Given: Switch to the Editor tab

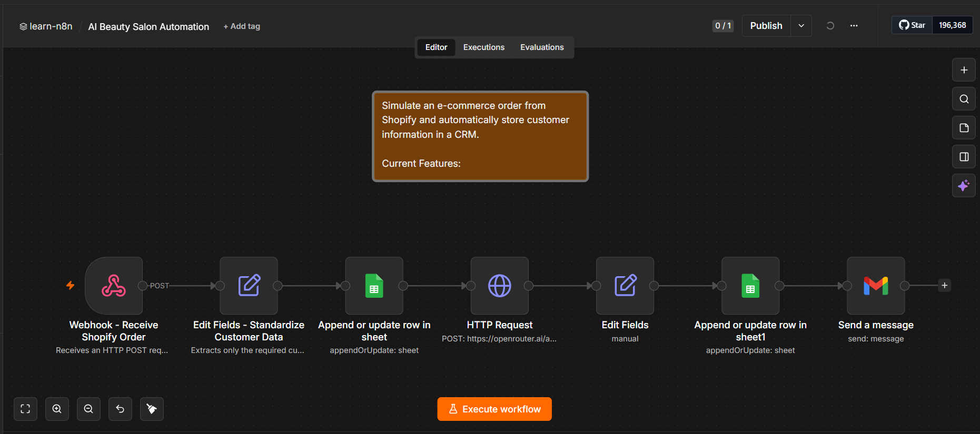Looking at the screenshot, I should [436, 47].
